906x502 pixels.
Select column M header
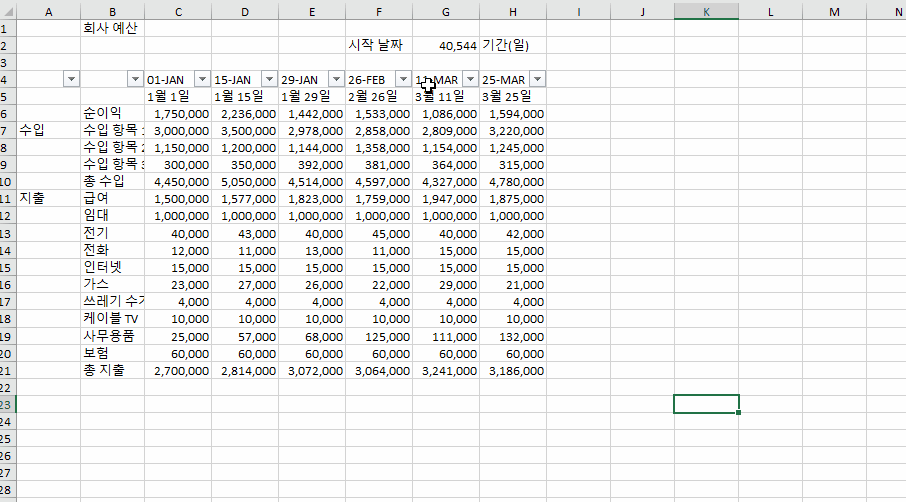pyautogui.click(x=834, y=12)
